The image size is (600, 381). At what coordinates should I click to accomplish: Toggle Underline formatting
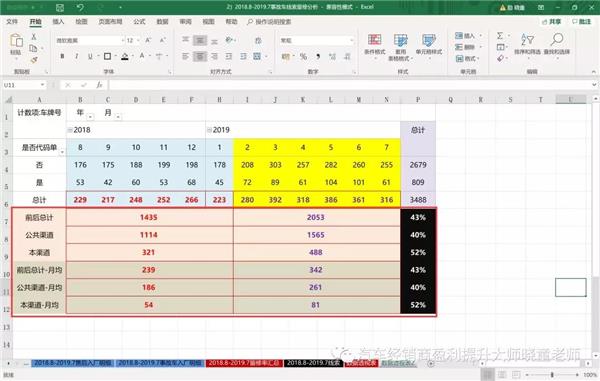click(90, 57)
